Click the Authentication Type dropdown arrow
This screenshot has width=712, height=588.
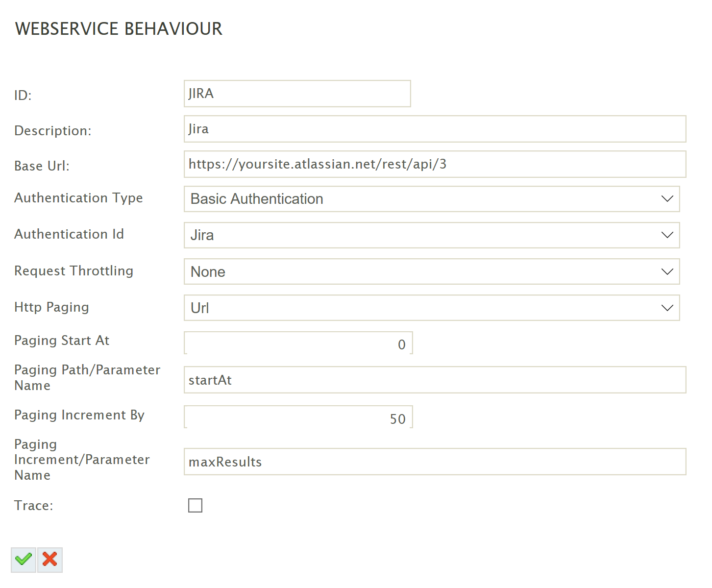click(x=667, y=199)
